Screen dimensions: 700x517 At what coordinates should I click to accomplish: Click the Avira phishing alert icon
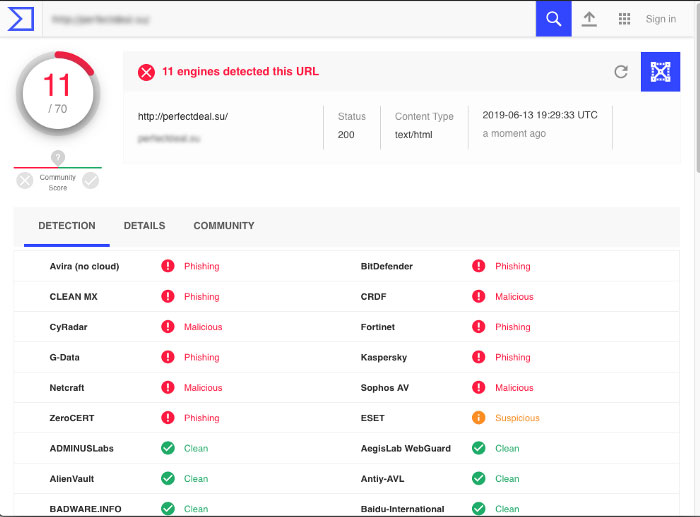click(168, 266)
